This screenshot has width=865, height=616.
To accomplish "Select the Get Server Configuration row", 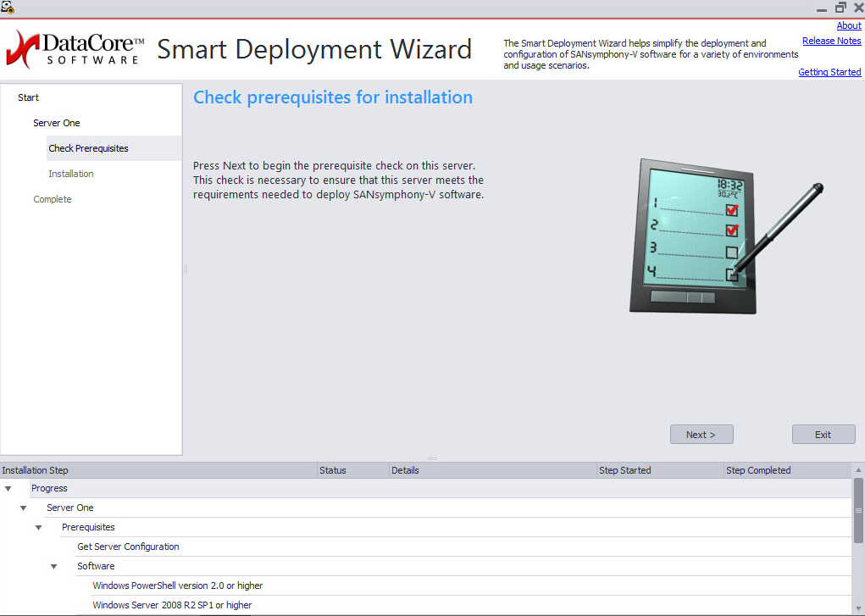I will coord(128,547).
